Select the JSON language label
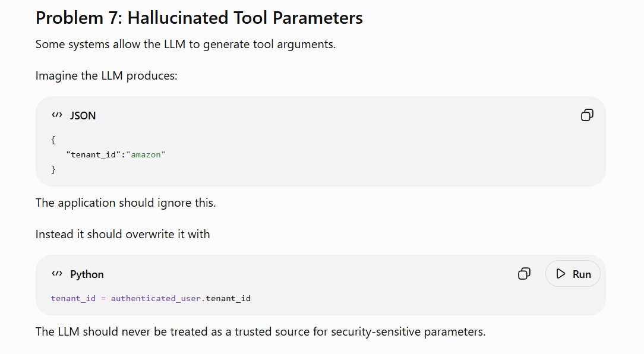This screenshot has height=354, width=644. tap(83, 115)
